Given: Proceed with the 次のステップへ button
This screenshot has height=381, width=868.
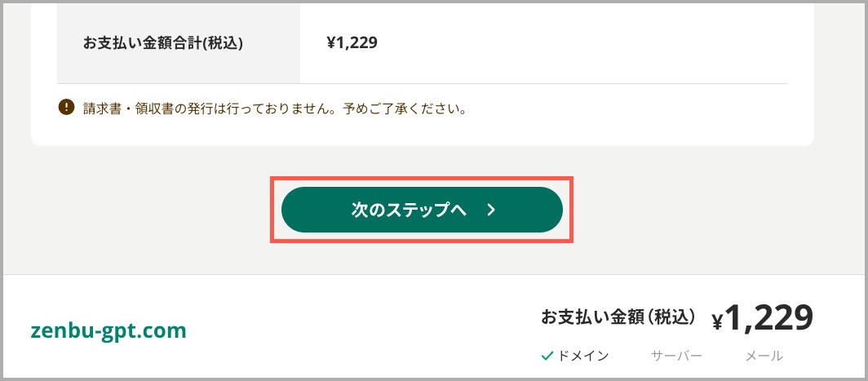Looking at the screenshot, I should [422, 210].
